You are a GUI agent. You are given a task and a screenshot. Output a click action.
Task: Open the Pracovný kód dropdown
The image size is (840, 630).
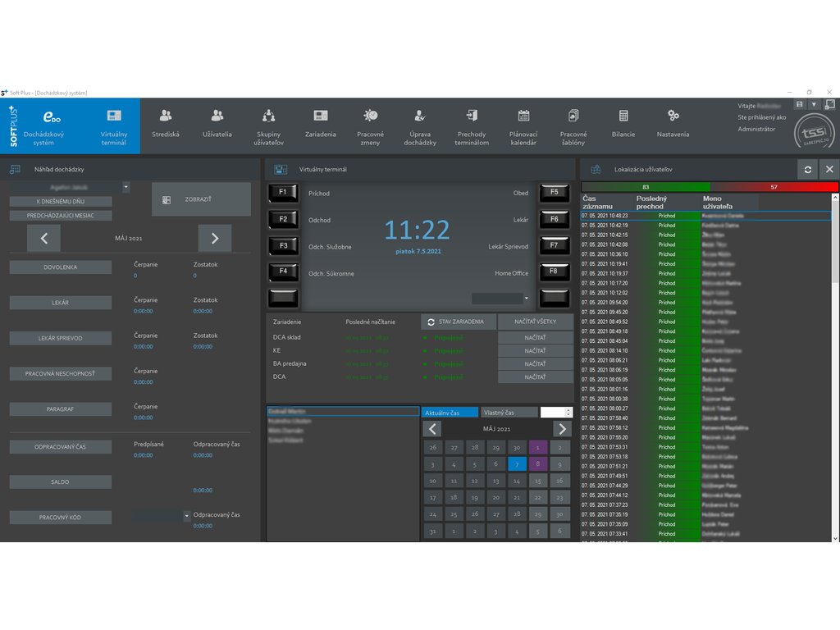click(185, 516)
